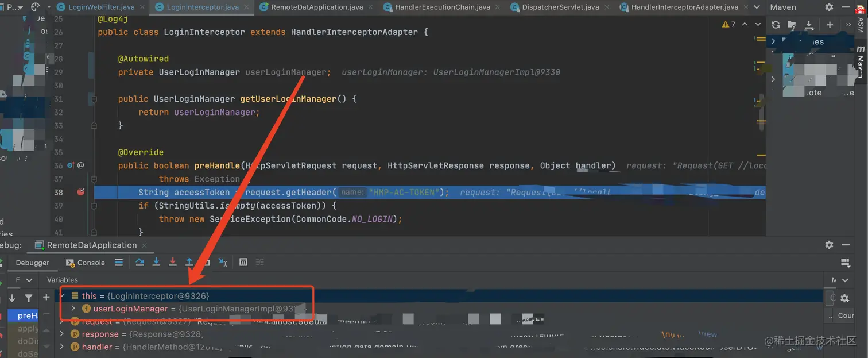Screen dimensions: 868x358
Task: Expand request variable node
Action: (x=63, y=322)
